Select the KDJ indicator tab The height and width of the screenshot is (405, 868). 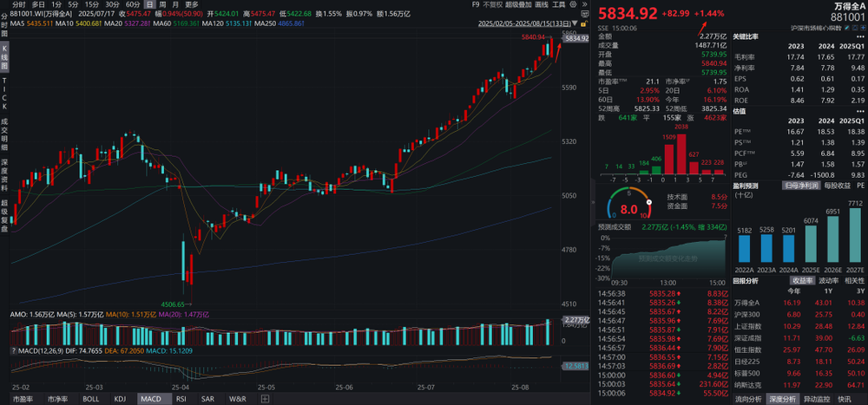(119, 399)
